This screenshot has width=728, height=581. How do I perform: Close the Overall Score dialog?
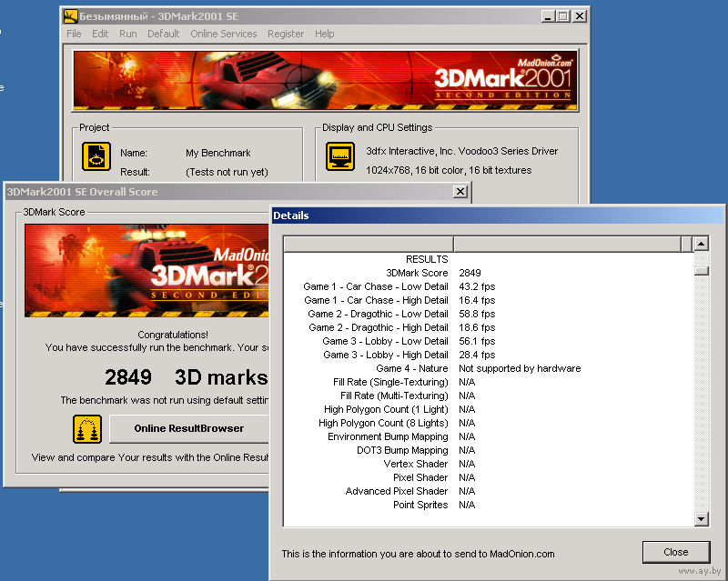460,192
